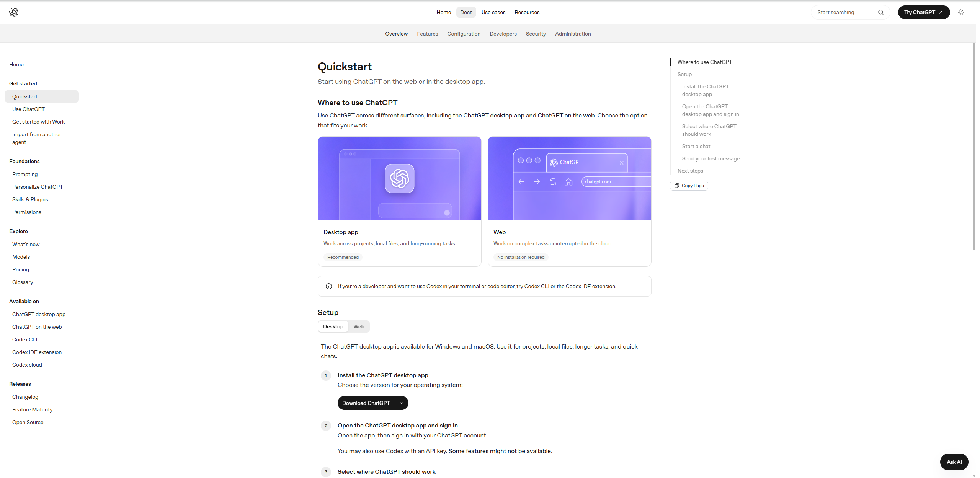Open sidebar Home link

16,64
